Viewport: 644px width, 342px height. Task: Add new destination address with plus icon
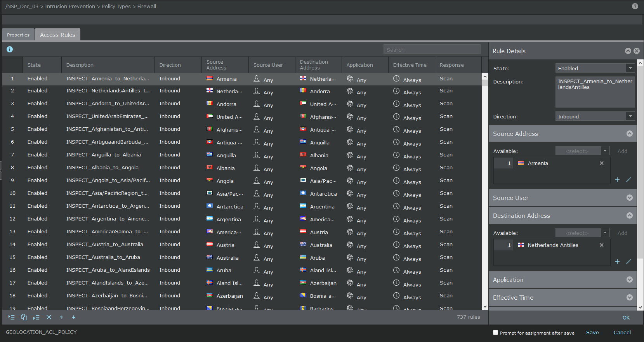click(x=617, y=262)
